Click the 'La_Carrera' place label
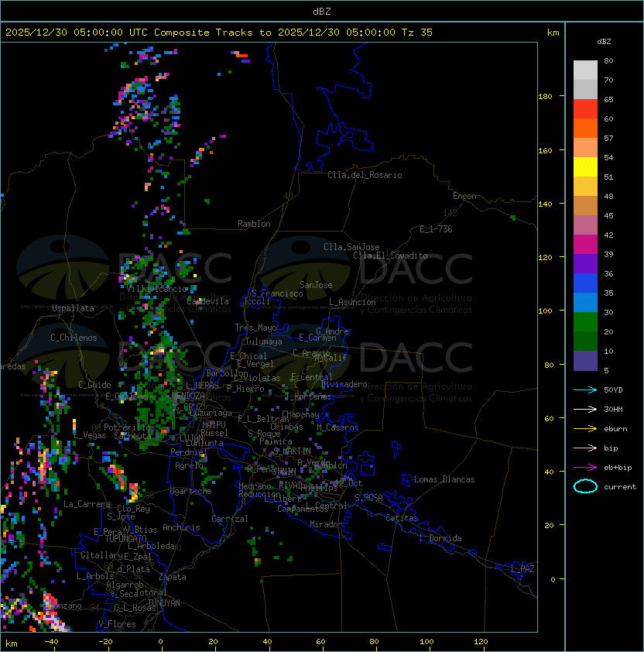This screenshot has height=652, width=644. click(x=87, y=504)
